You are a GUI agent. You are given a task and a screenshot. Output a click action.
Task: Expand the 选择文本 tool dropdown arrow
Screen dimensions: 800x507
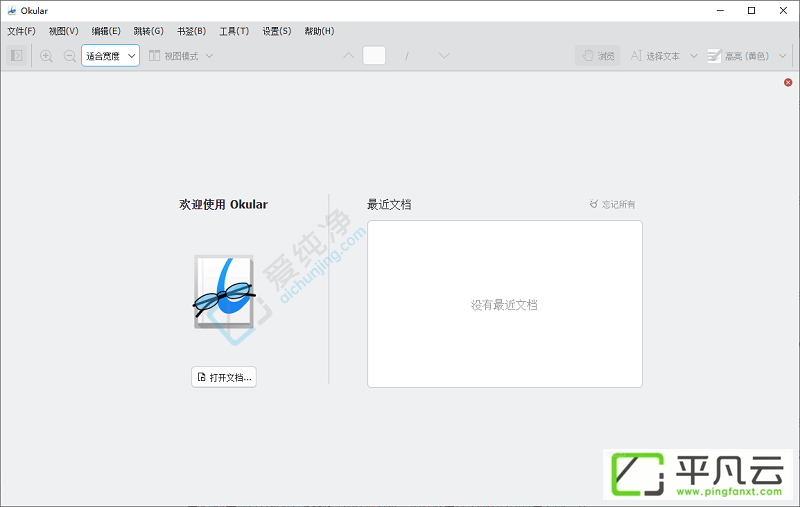point(693,56)
